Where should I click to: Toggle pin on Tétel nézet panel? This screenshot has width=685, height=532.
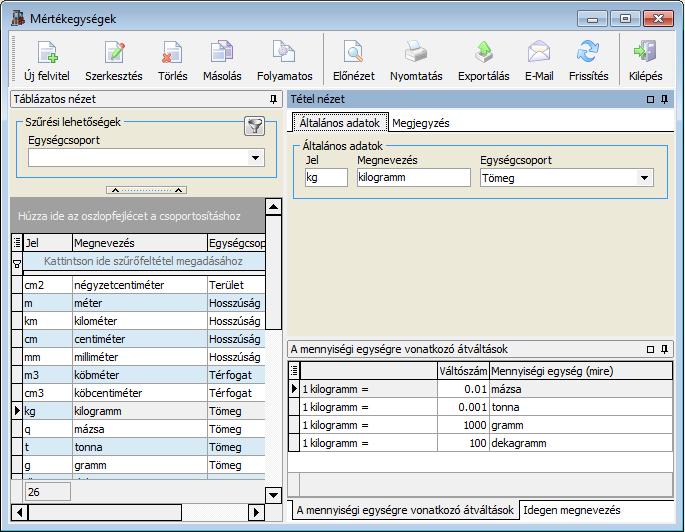pyautogui.click(x=664, y=99)
